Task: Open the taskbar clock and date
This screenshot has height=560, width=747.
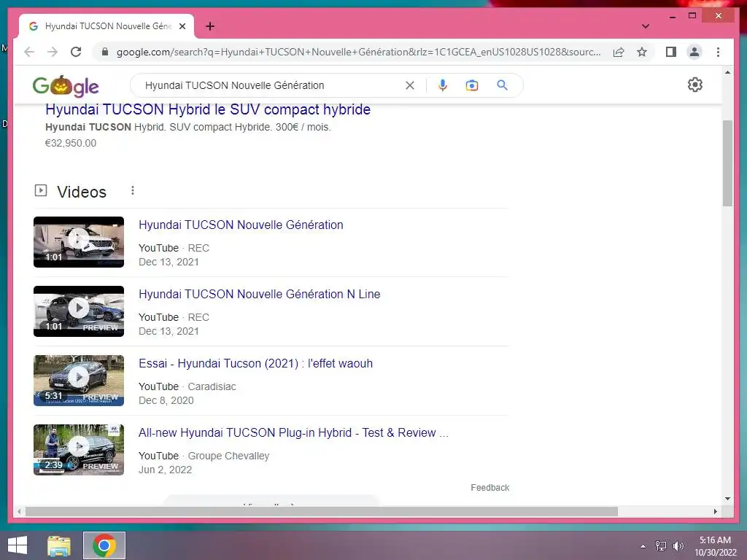Action: 715,546
